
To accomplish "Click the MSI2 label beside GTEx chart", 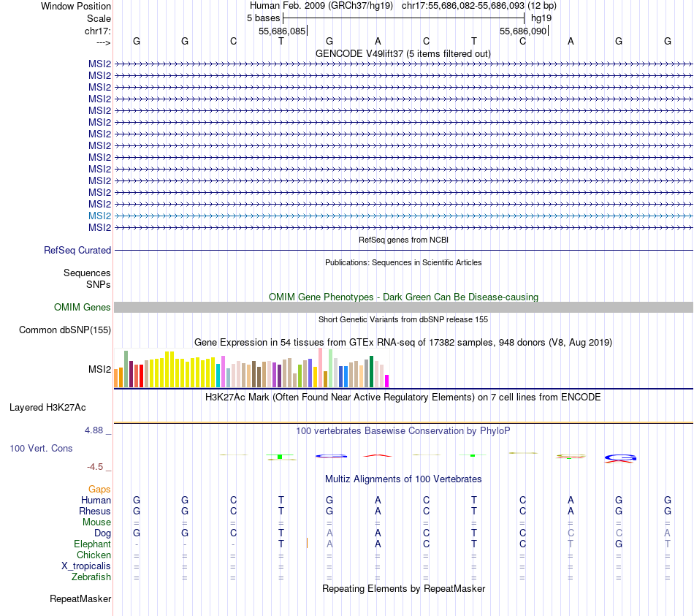I will pyautogui.click(x=99, y=369).
